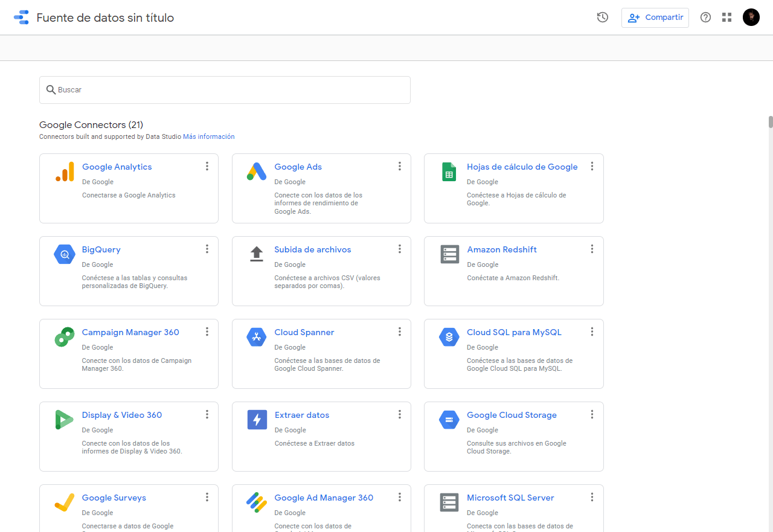Select the Extraer datos connector title
Viewport: 773px width, 532px height.
(302, 415)
